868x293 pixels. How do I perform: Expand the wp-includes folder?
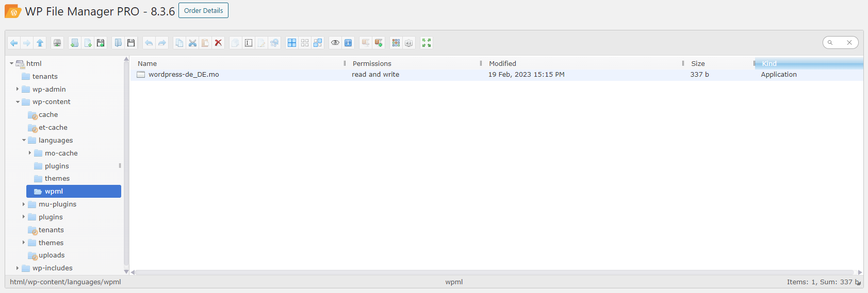click(x=18, y=268)
